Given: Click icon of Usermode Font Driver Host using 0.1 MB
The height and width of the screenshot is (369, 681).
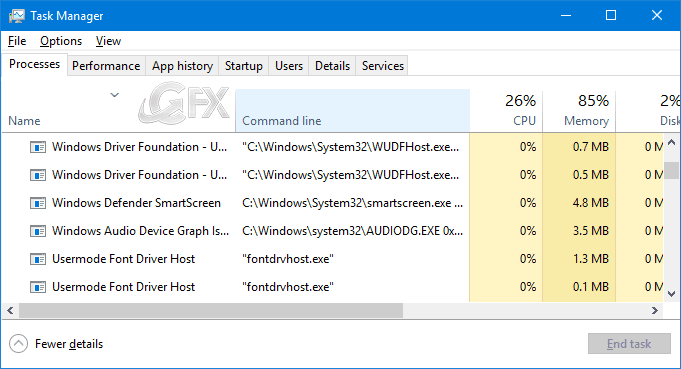Looking at the screenshot, I should click(38, 287).
